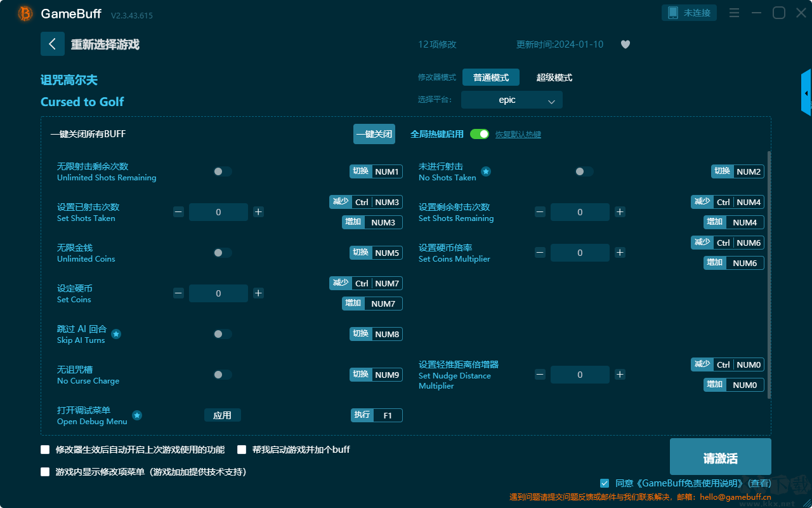Click NUM9 toggle hotkey for No Curse Charge
The height and width of the screenshot is (508, 812).
[x=376, y=375]
